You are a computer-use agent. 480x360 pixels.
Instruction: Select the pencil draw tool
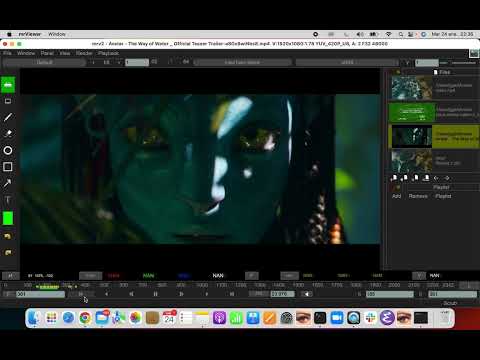click(x=8, y=117)
